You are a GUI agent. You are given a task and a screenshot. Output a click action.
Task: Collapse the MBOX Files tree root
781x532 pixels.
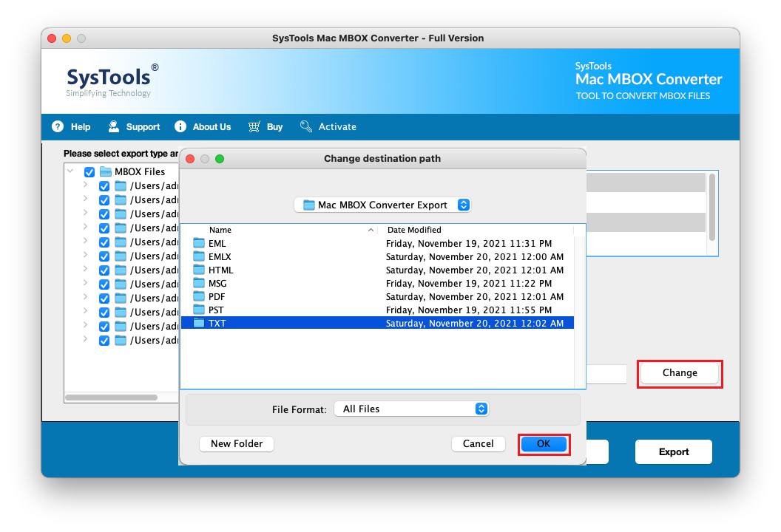[x=70, y=171]
